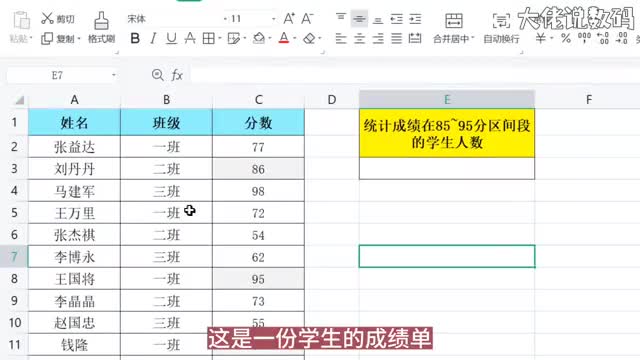
Task: Open the 宋体 font name dropdown
Action: [225, 19]
